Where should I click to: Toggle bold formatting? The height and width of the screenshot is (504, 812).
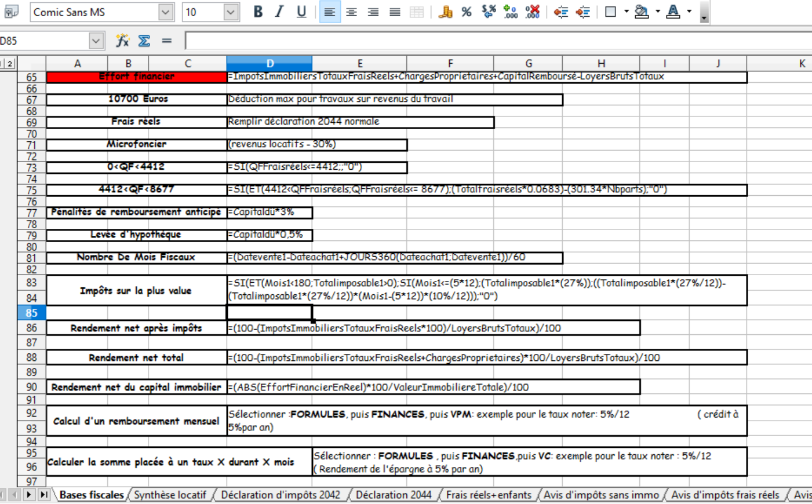(258, 12)
